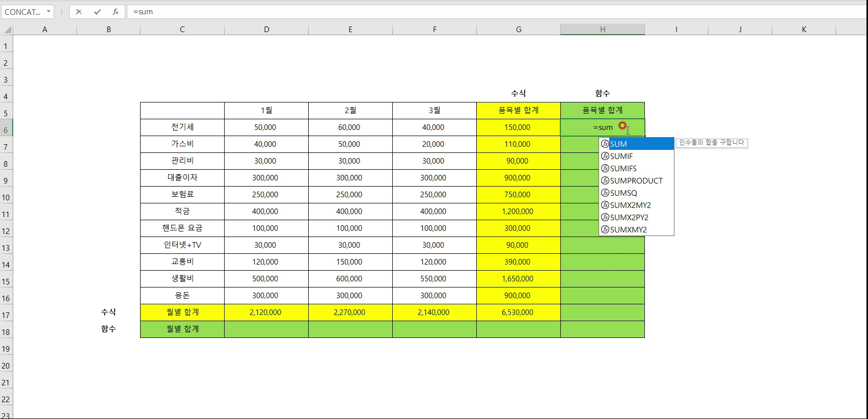
Task: Click empty green cell D18 for January
Action: pos(266,329)
